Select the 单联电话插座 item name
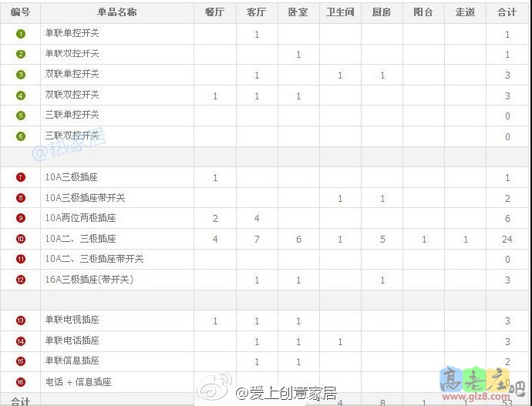532x406 pixels. [x=72, y=341]
